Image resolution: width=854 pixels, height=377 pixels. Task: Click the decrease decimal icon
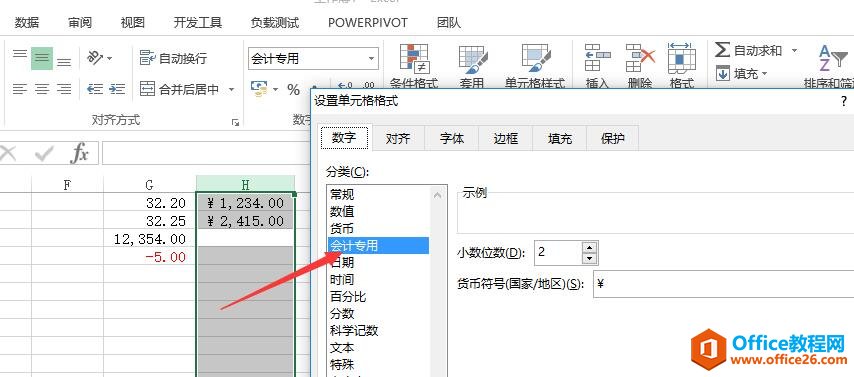coord(369,86)
